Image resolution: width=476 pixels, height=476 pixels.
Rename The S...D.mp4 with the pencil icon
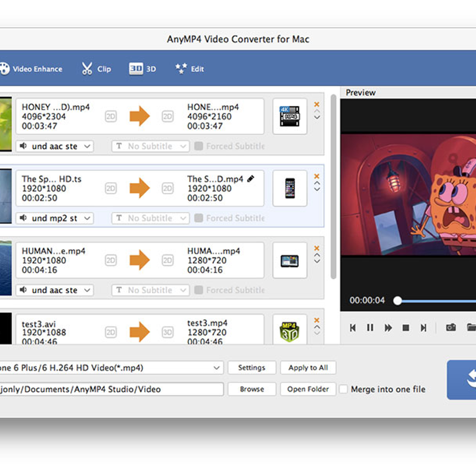(251, 178)
